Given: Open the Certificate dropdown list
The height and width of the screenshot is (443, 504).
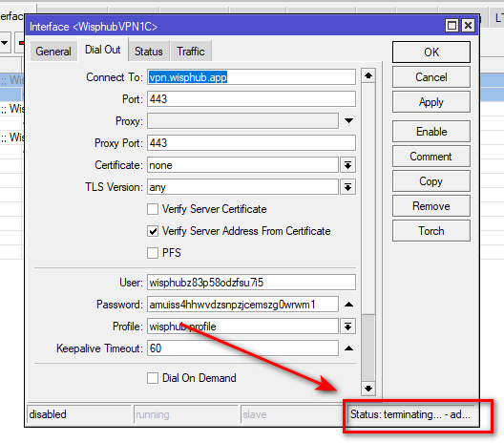Looking at the screenshot, I should point(347,165).
